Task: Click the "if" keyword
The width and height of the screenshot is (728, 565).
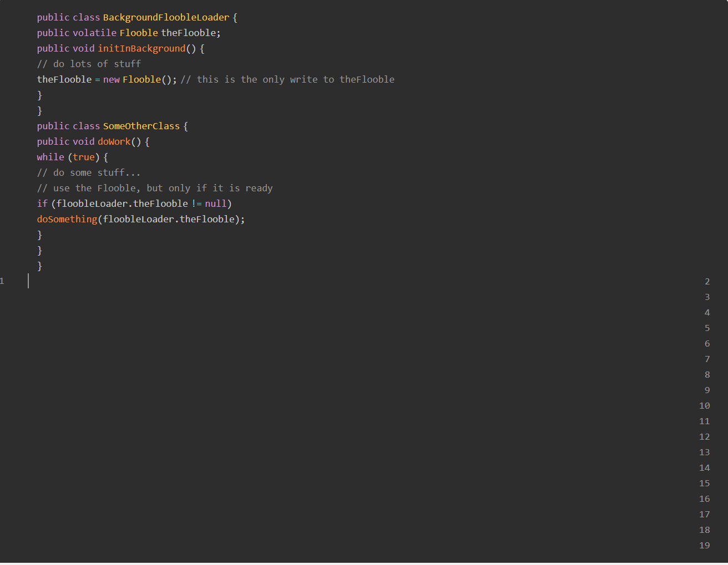Action: pos(43,203)
